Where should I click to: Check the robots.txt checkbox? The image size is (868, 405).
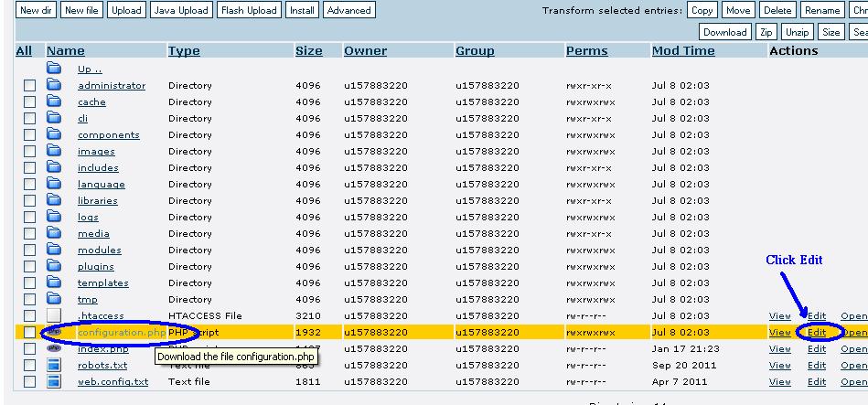click(29, 366)
